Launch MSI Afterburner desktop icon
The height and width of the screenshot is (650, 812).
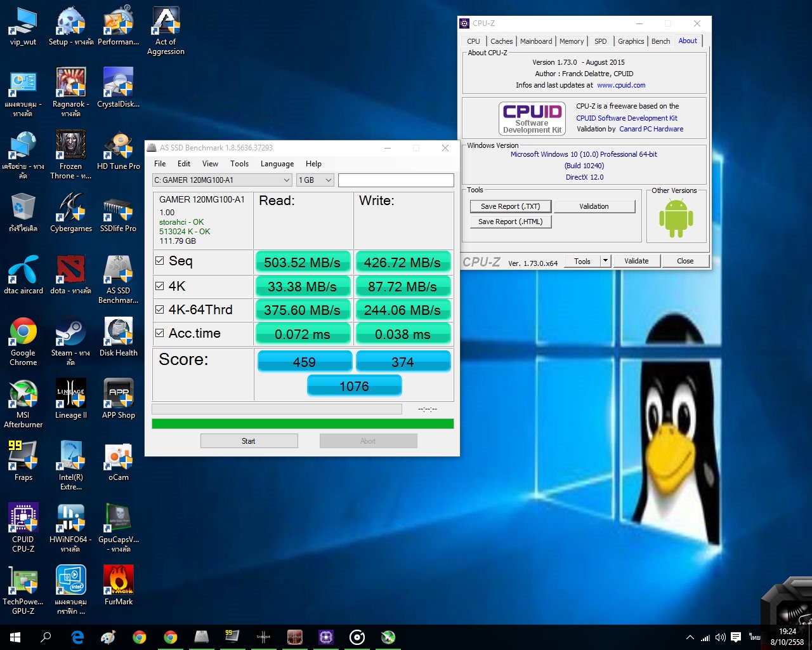(x=23, y=404)
